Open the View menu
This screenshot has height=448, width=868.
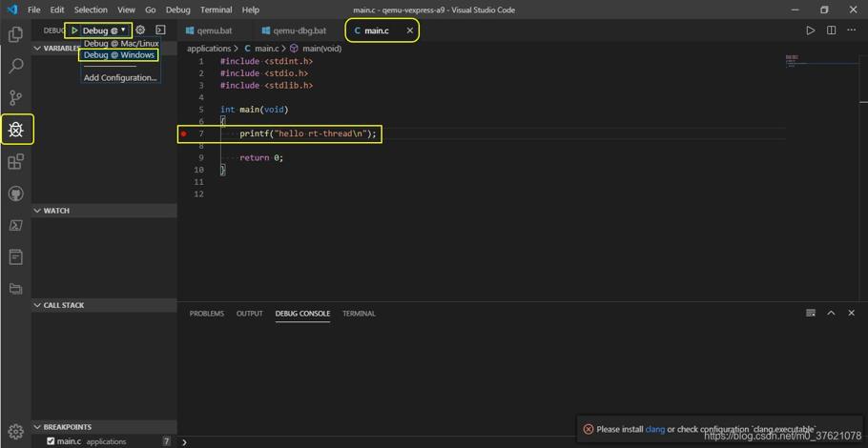[126, 10]
